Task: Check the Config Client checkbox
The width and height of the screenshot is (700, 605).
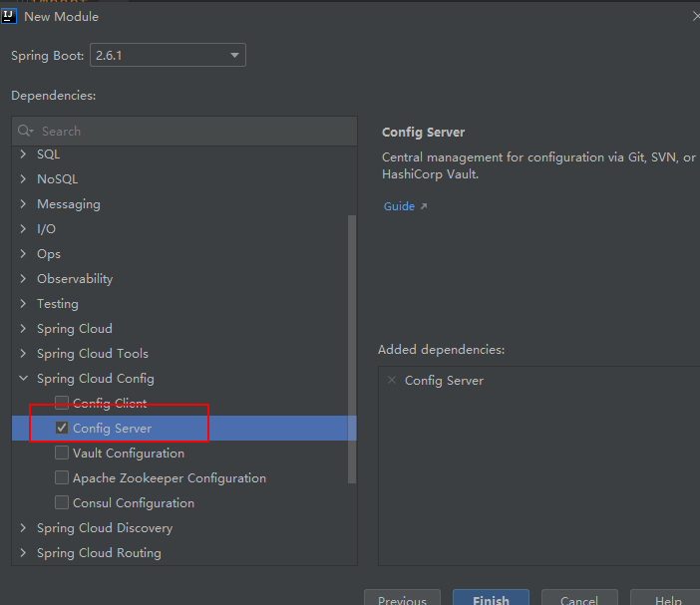Action: coord(62,403)
